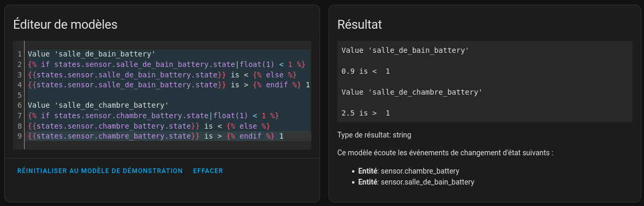This screenshot has height=206, width=644.
Task: Click '2.5 is > 1' result line
Action: pyautogui.click(x=365, y=113)
